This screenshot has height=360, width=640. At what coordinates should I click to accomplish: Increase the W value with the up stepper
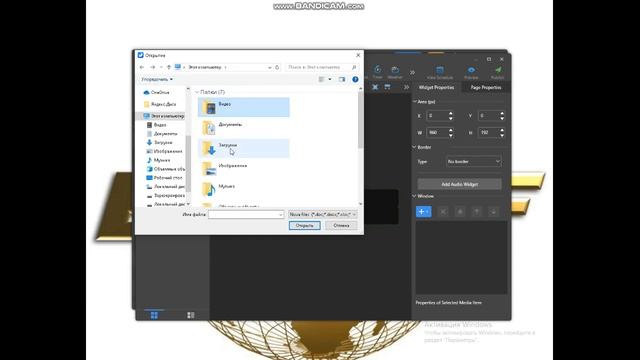451,130
